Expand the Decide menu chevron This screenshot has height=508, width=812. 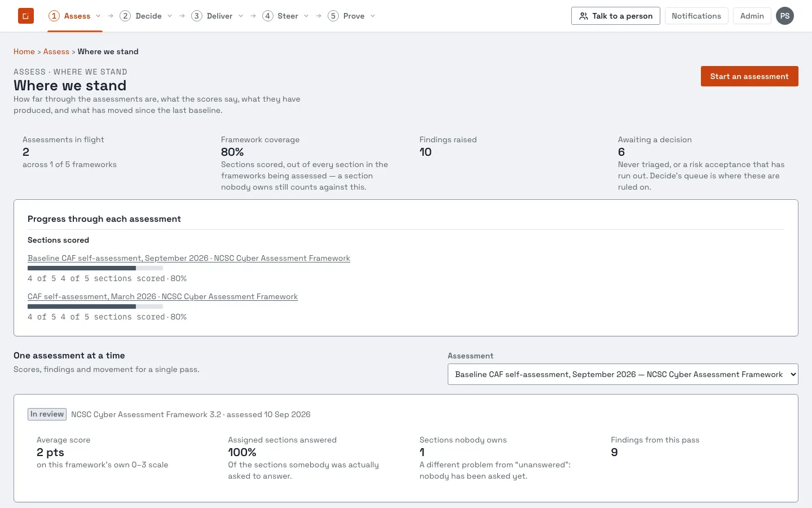point(170,16)
